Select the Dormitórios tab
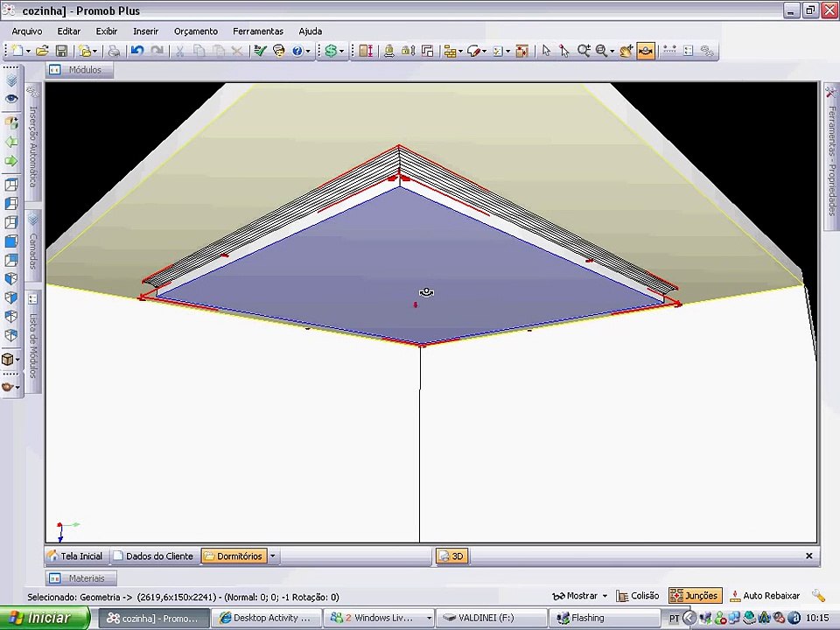 pyautogui.click(x=234, y=556)
